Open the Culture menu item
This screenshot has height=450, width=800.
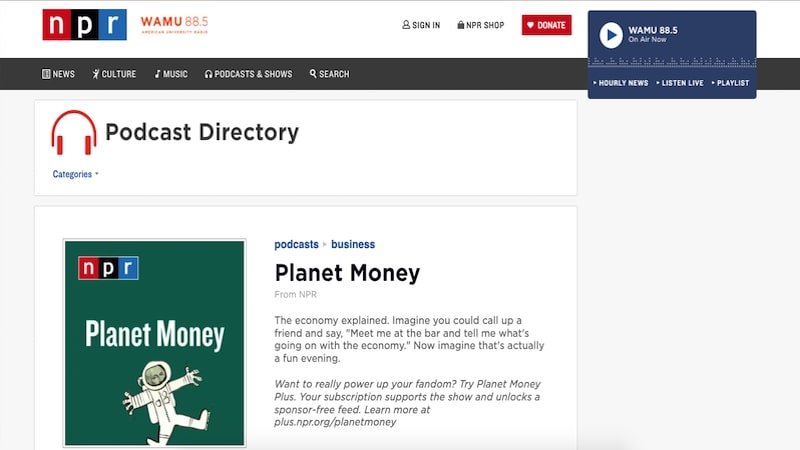[x=114, y=74]
